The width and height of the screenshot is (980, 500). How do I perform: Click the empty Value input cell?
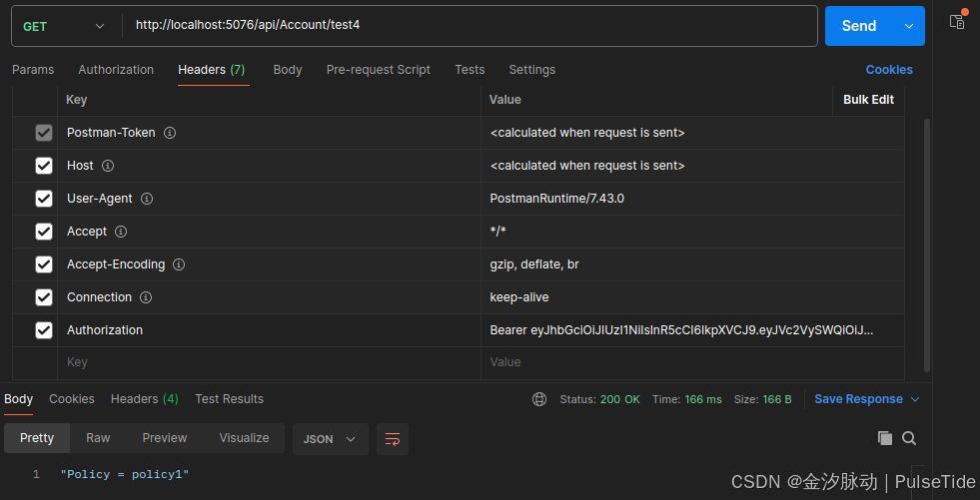point(692,362)
